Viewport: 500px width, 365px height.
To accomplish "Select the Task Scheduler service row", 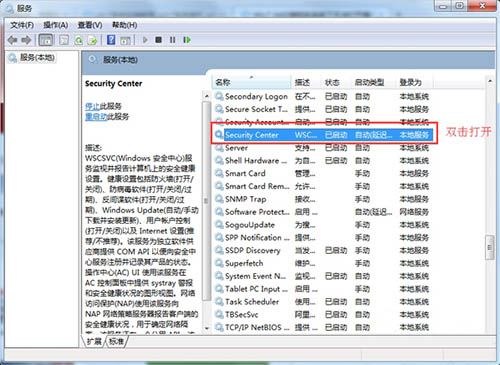I will (323, 302).
